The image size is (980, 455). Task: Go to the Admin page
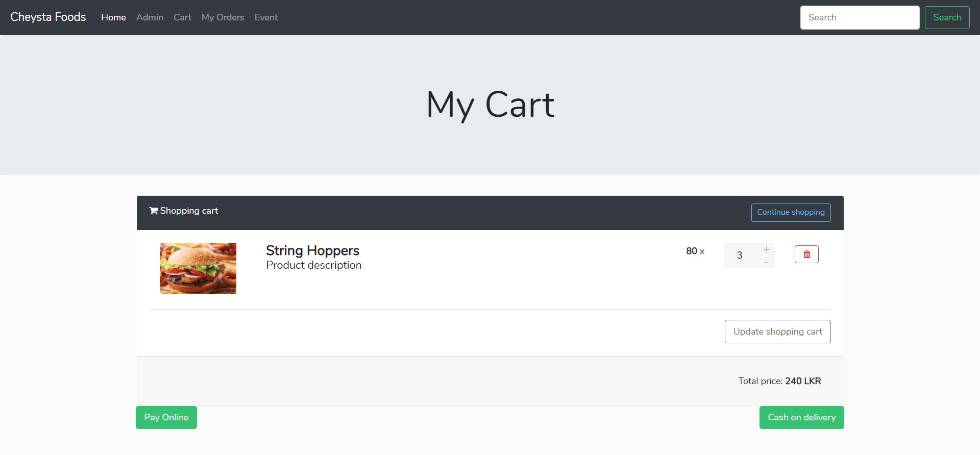(x=150, y=17)
